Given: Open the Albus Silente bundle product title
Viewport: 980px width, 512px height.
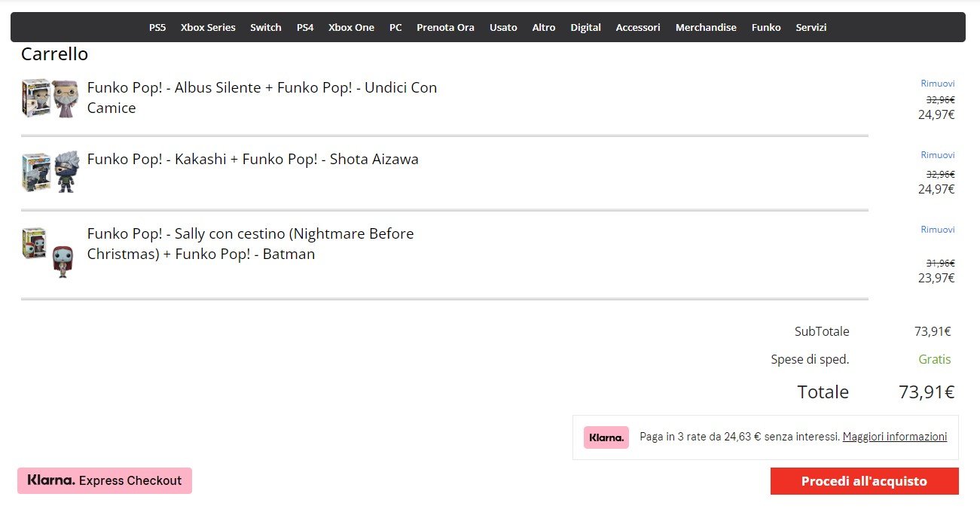Looking at the screenshot, I should pyautogui.click(x=261, y=98).
